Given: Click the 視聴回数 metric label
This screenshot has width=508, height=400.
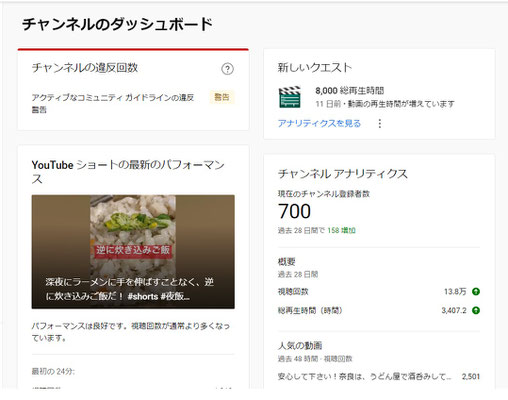Looking at the screenshot, I should click(293, 292).
